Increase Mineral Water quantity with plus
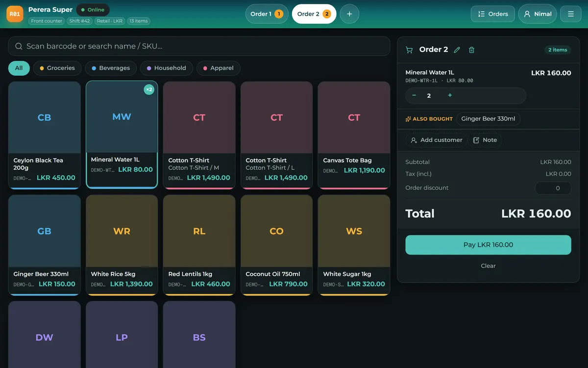The width and height of the screenshot is (588, 368). [x=450, y=95]
